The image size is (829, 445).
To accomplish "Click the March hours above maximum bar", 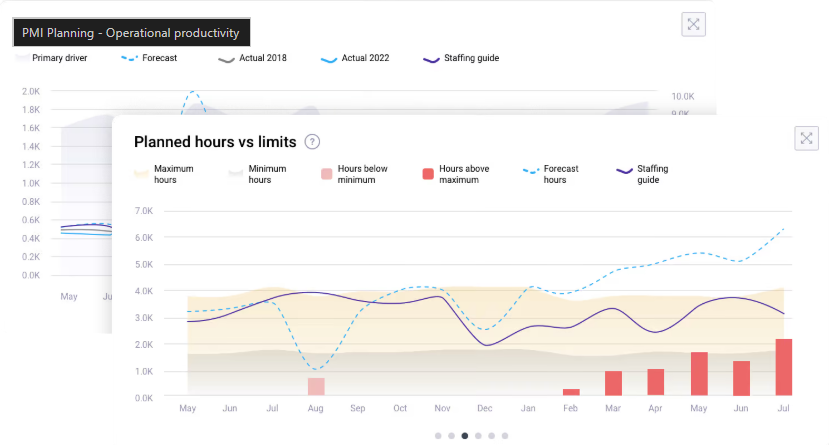I will 613,384.
